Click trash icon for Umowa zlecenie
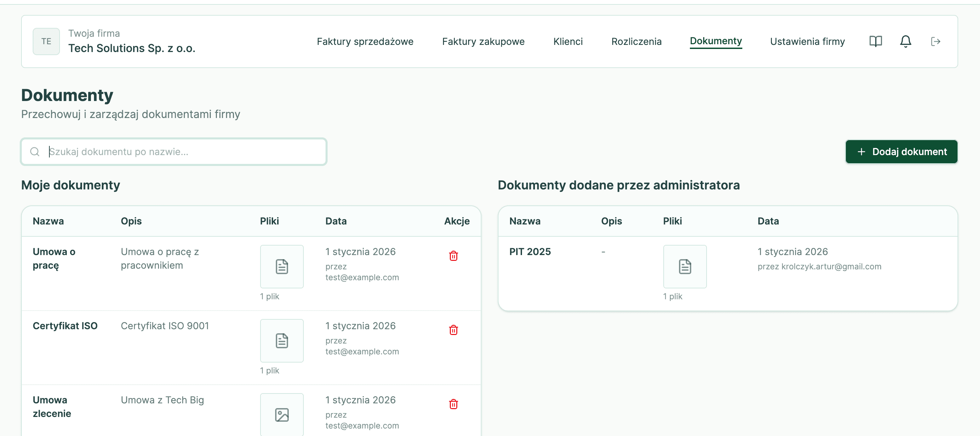Image resolution: width=980 pixels, height=436 pixels. [x=453, y=404]
